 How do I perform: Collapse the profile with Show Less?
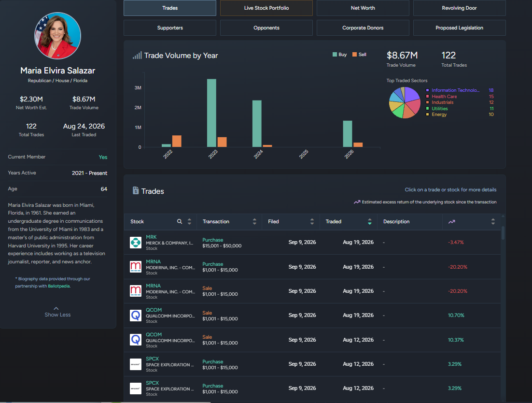tap(57, 312)
